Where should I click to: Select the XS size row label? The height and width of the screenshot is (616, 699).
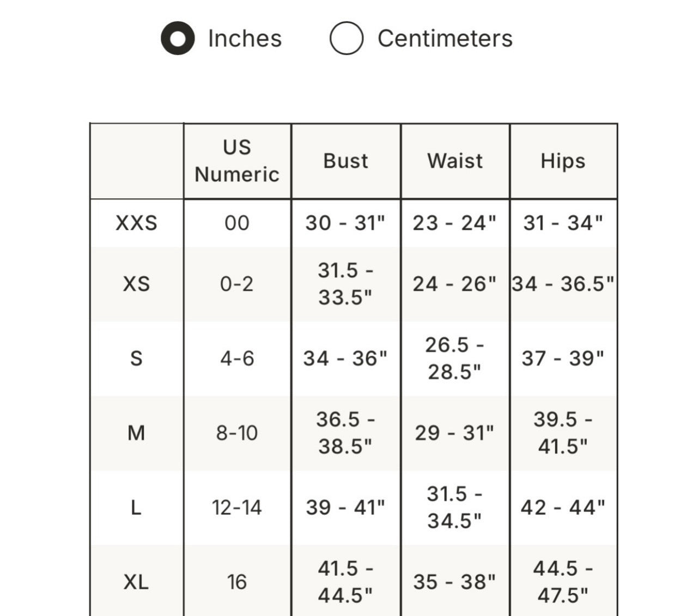pos(136,284)
